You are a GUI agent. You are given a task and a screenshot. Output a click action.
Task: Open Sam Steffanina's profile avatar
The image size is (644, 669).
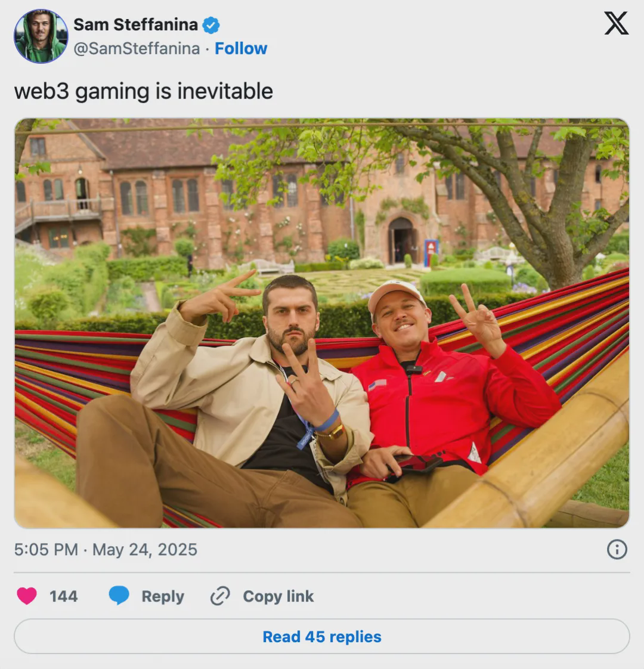click(x=41, y=36)
